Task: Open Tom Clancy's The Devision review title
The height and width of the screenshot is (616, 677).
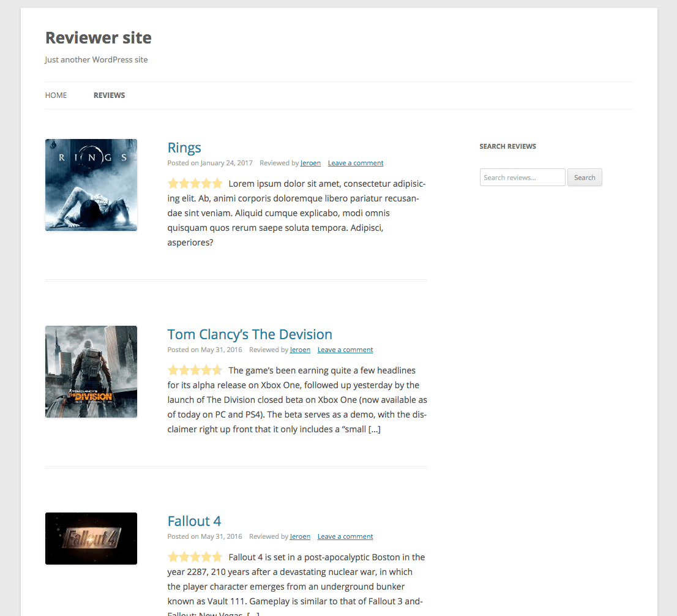Action: click(250, 334)
